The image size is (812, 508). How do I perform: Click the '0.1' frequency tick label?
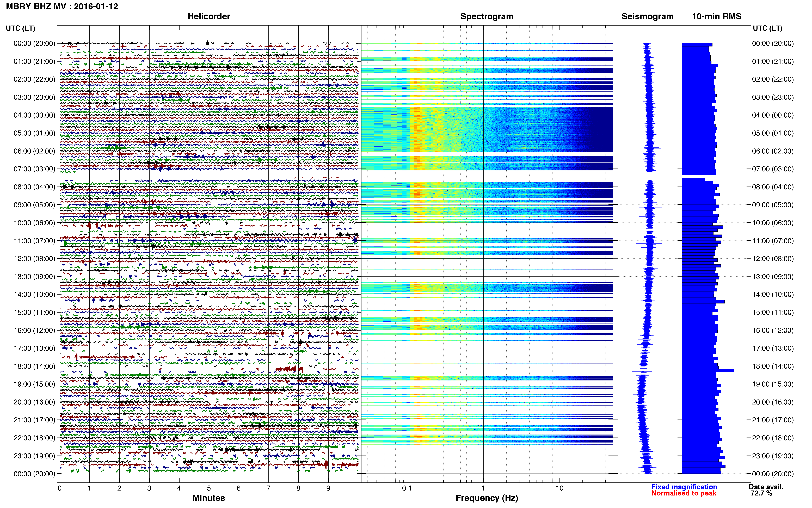(407, 488)
